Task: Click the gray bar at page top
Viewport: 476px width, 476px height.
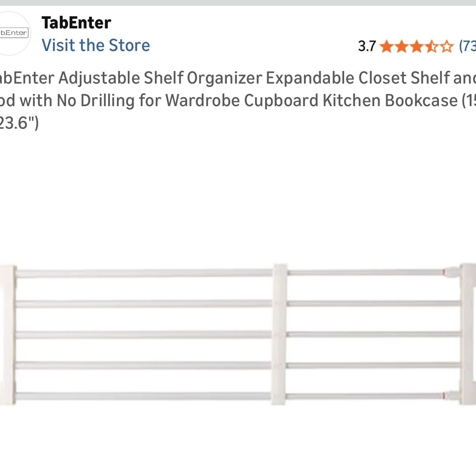Action: click(x=238, y=3)
